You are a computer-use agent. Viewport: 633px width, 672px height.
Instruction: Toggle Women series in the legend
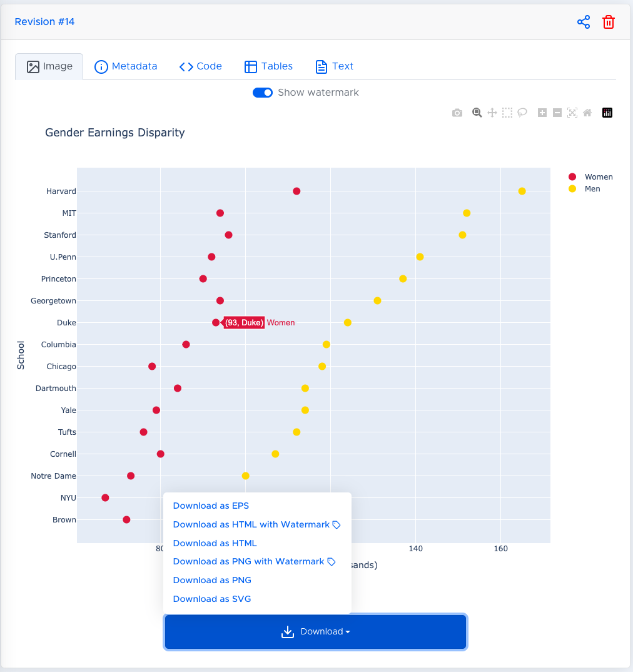click(x=590, y=177)
